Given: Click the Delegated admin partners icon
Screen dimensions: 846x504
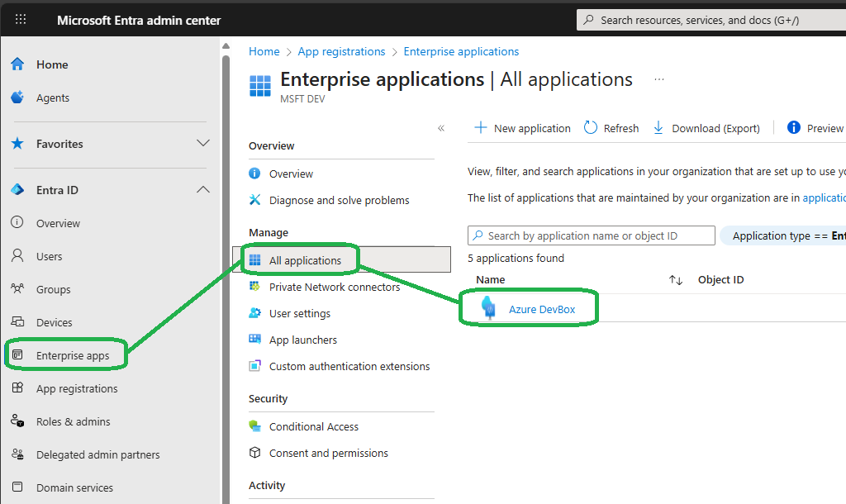Looking at the screenshot, I should pyautogui.click(x=17, y=454).
